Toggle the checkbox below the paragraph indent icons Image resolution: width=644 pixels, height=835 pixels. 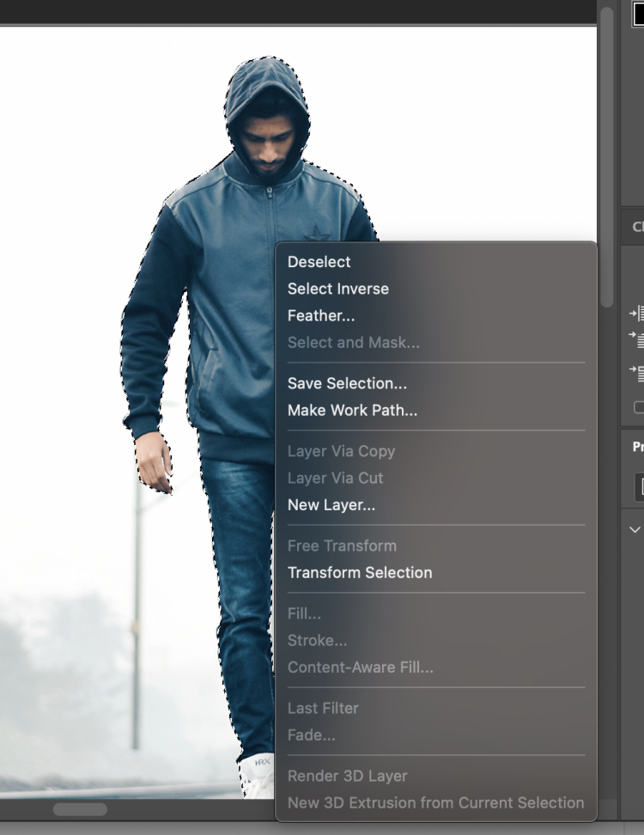coord(639,407)
